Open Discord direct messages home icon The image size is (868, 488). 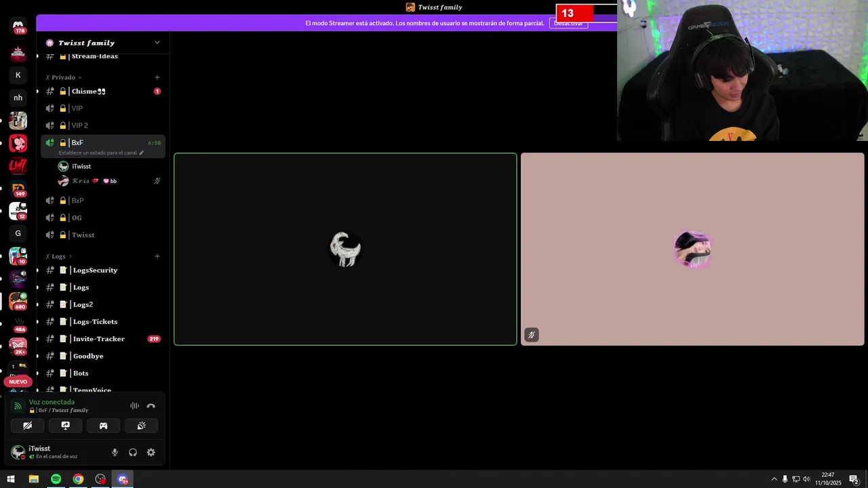(18, 26)
